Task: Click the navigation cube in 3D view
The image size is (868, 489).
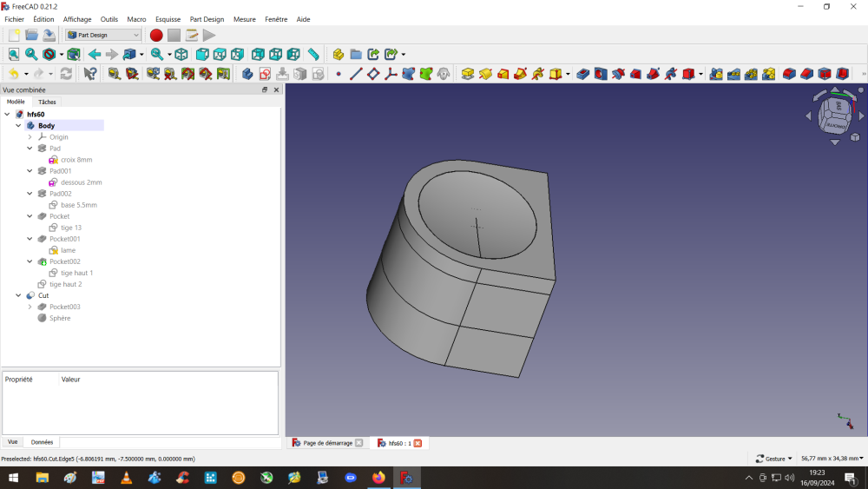Action: pos(834,113)
